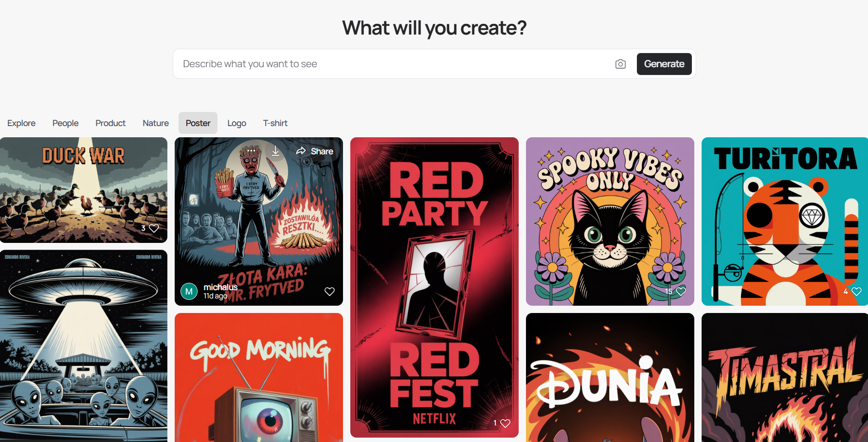
Task: Open the Duck War poster thumbnail
Action: (84, 190)
